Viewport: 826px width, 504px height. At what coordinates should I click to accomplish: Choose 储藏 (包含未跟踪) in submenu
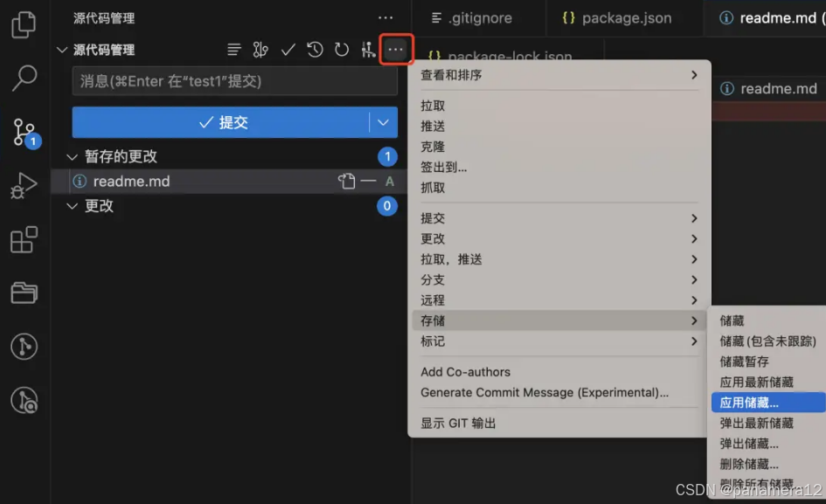pos(768,342)
